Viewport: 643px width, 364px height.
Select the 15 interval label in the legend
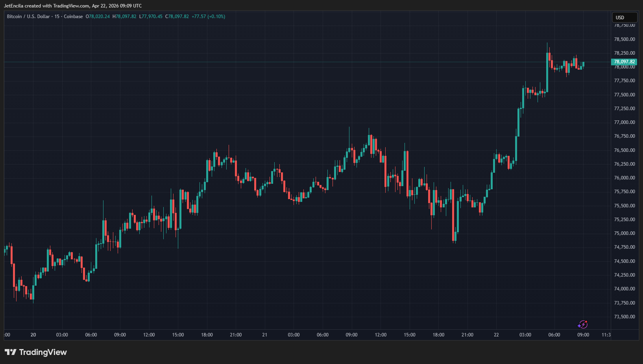[x=57, y=17]
